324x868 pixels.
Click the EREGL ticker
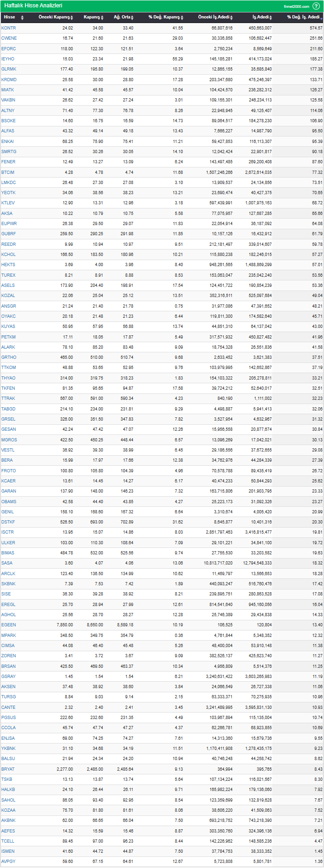click(8, 604)
